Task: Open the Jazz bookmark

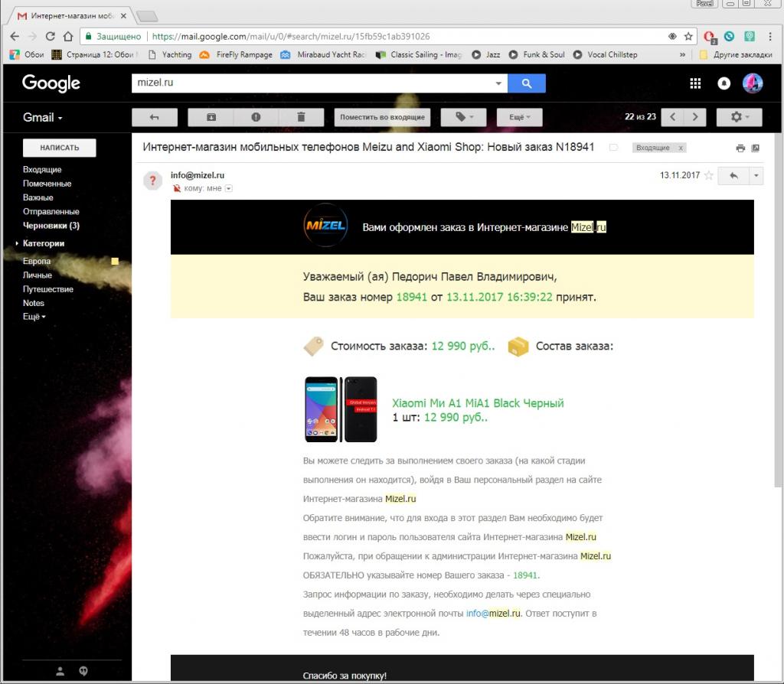Action: tap(486, 54)
